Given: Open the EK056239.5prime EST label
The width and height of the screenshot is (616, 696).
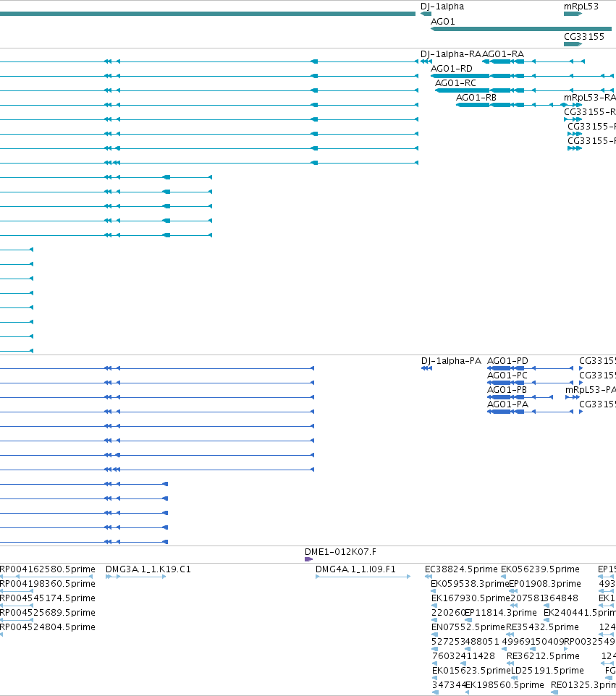Looking at the screenshot, I should pyautogui.click(x=540, y=569).
